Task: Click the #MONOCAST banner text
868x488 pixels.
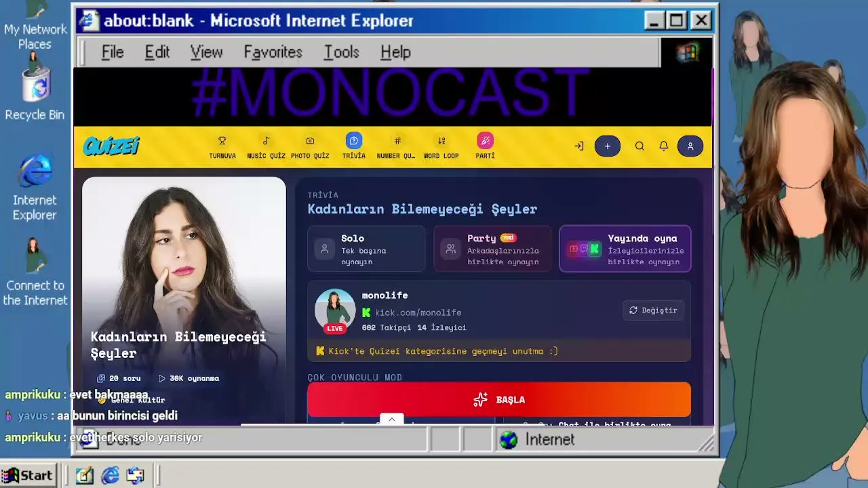Action: point(389,93)
